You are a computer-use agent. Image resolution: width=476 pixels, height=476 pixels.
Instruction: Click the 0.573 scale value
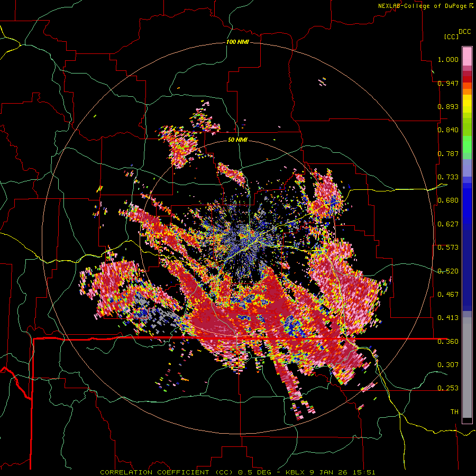pos(448,248)
